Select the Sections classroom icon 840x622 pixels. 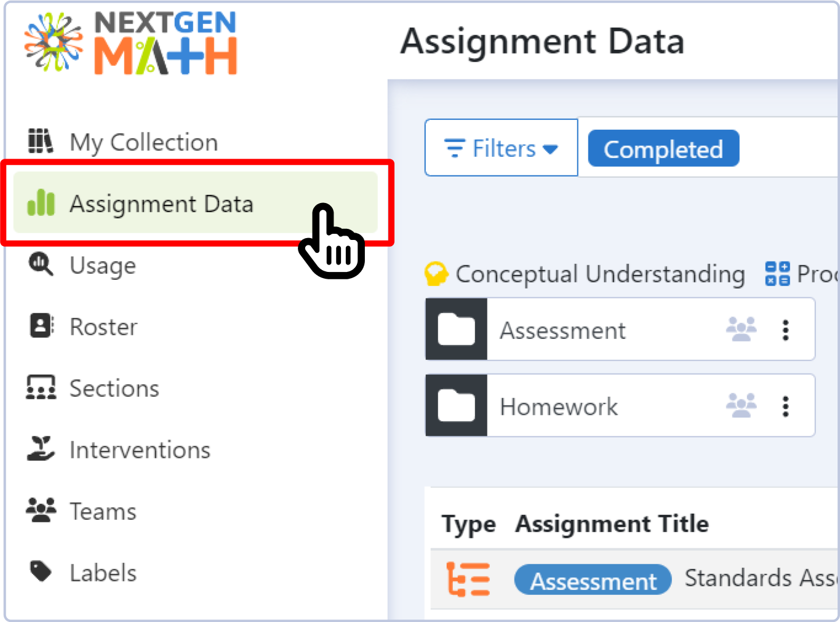(39, 388)
